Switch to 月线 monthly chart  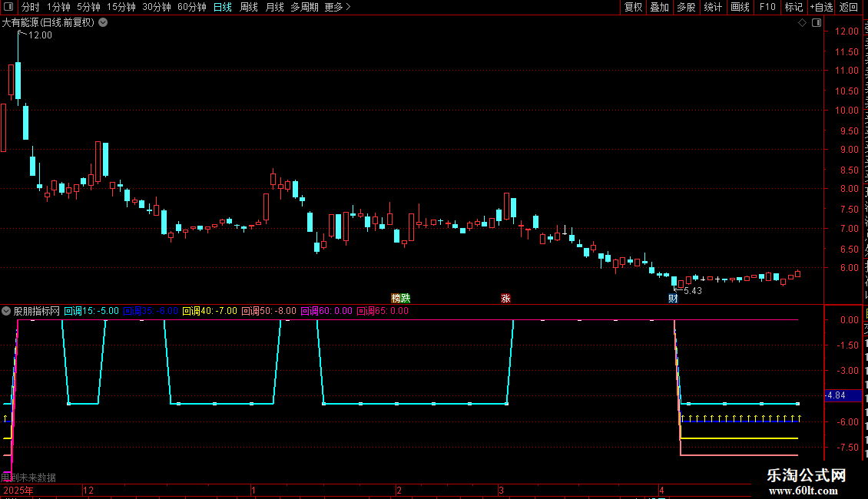pos(274,7)
